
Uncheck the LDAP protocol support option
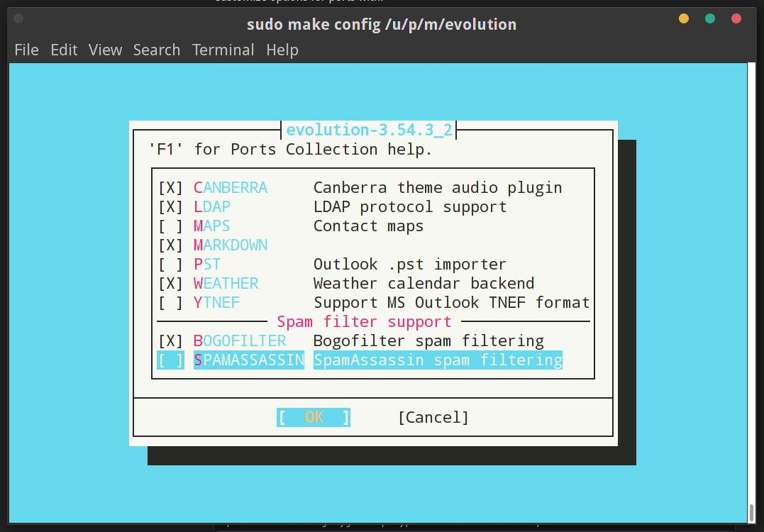[170, 206]
